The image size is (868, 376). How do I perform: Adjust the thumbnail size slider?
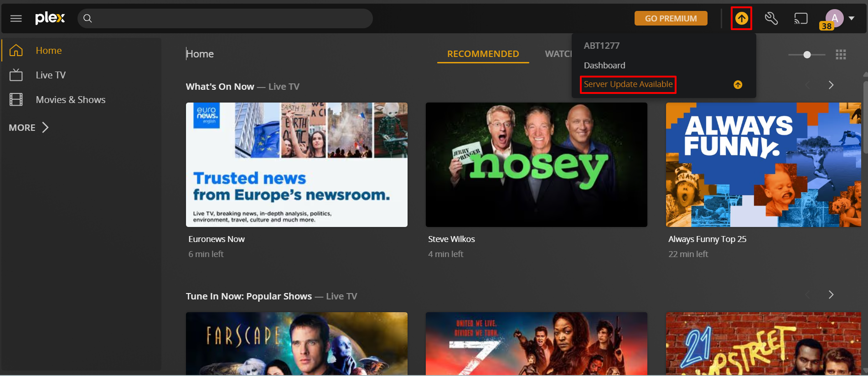coord(807,55)
